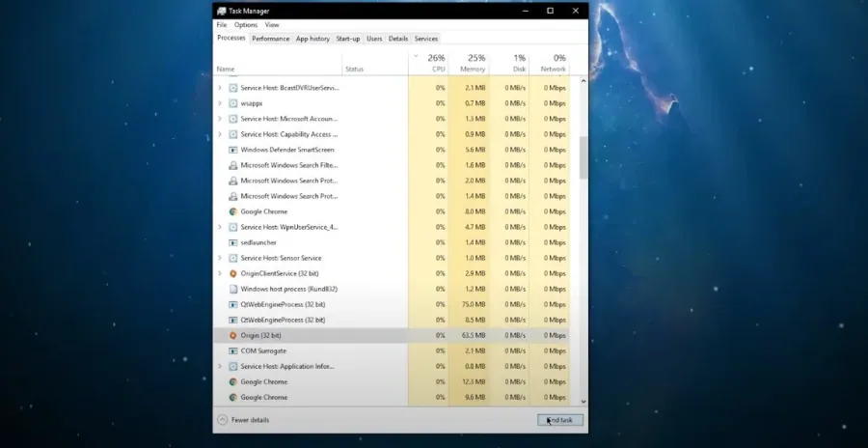This screenshot has width=868, height=448.
Task: Click icon of Search Prot... row using 1.4 MB
Action: tap(233, 196)
